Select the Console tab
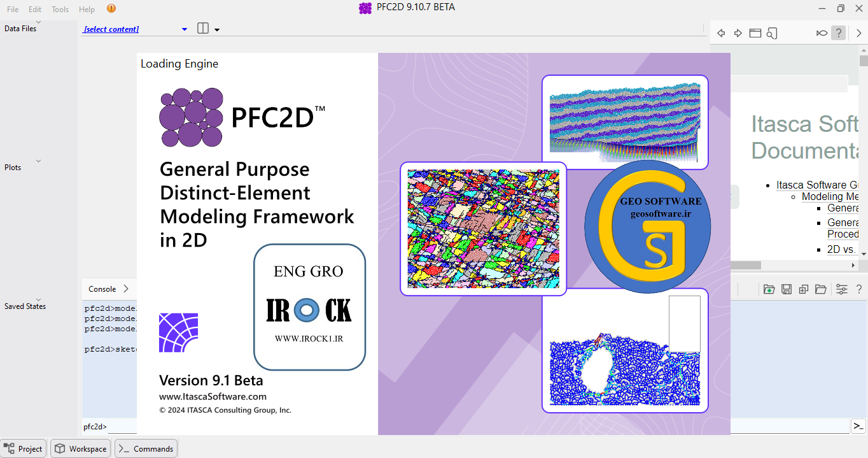The width and height of the screenshot is (868, 458). 102,289
